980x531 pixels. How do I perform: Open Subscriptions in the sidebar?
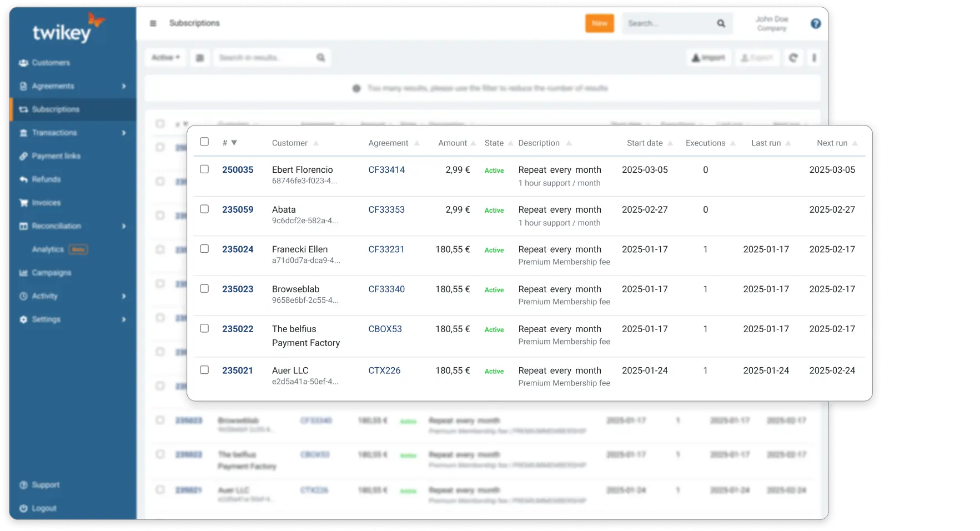[x=73, y=109]
